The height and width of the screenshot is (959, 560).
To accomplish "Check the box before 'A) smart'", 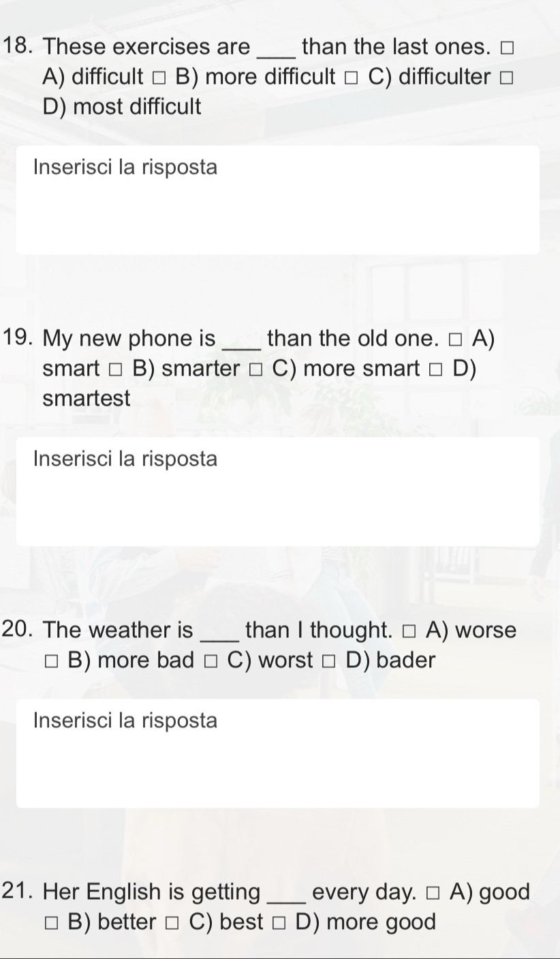I will click(453, 339).
